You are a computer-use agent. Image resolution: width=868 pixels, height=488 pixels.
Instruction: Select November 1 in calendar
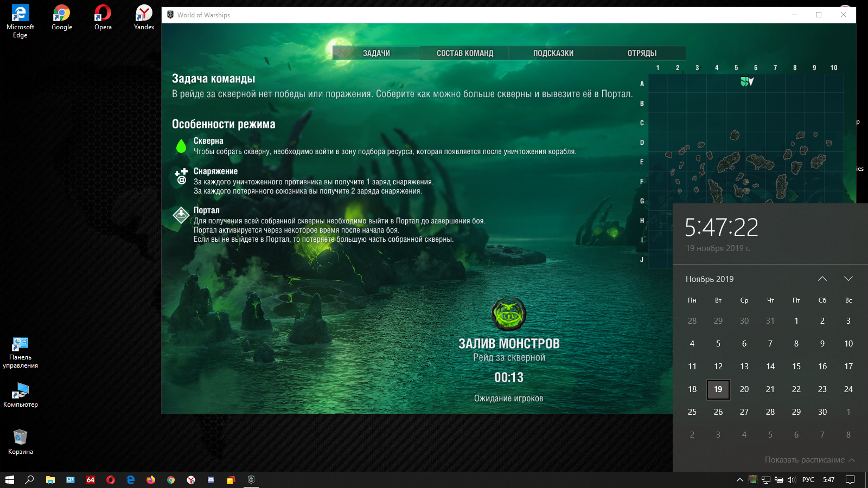pos(796,321)
